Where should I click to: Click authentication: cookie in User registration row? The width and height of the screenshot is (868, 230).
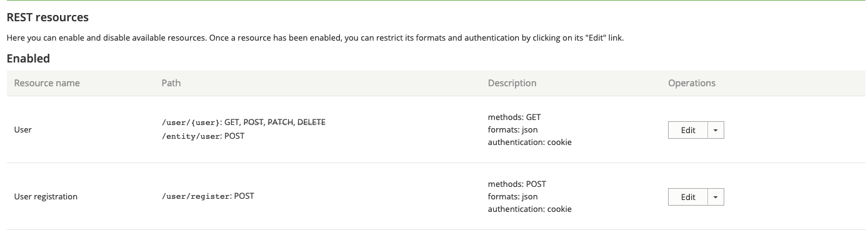coord(530,209)
